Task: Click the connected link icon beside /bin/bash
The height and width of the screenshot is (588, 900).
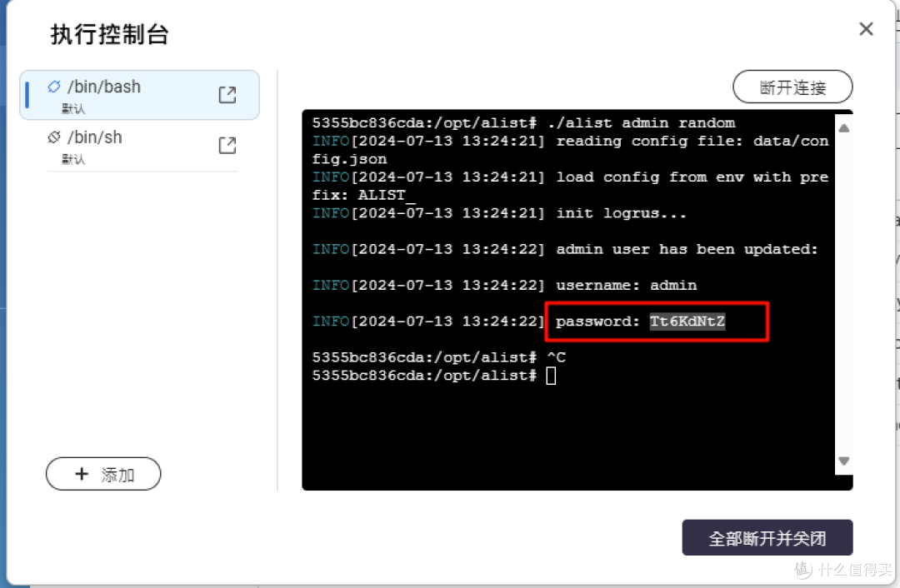Action: click(x=54, y=87)
